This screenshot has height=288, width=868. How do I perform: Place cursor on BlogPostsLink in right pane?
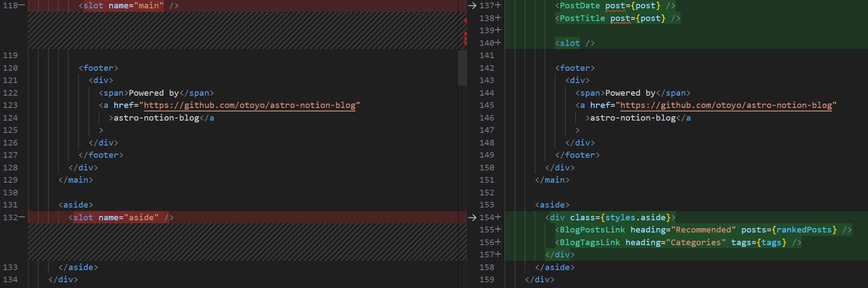[592, 230]
